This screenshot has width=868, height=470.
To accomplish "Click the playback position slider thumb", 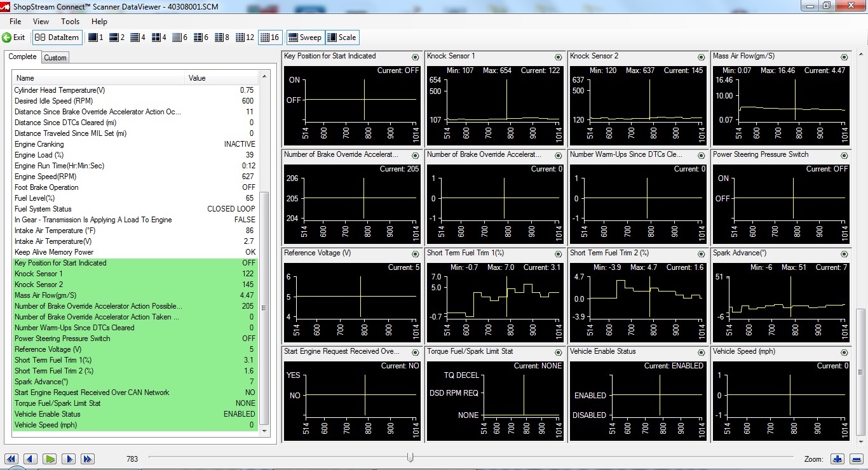I will [x=410, y=457].
